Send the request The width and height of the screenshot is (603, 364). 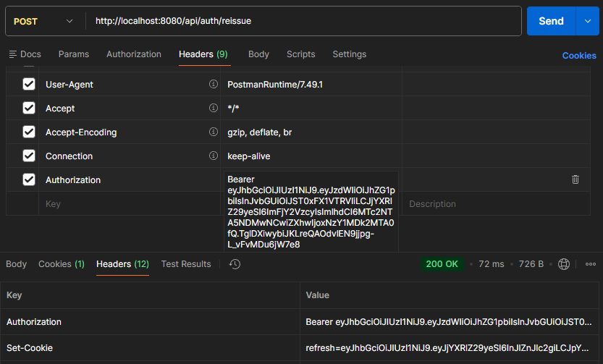click(551, 21)
